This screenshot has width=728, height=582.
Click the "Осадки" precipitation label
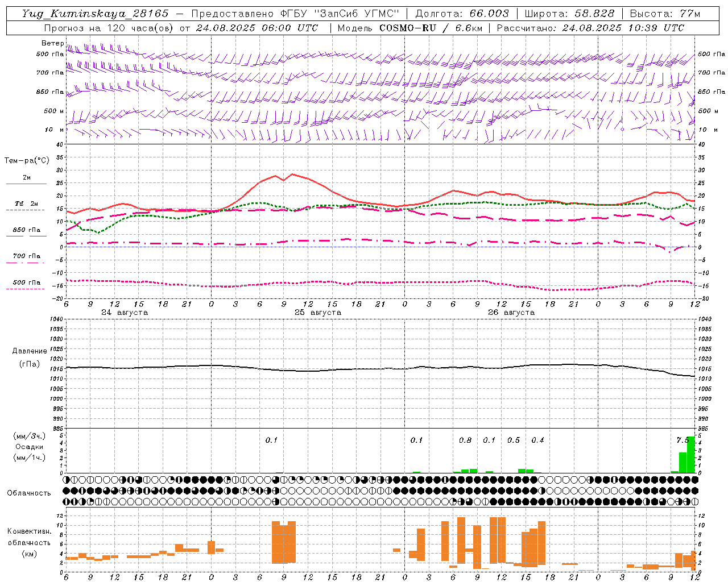[x=30, y=447]
